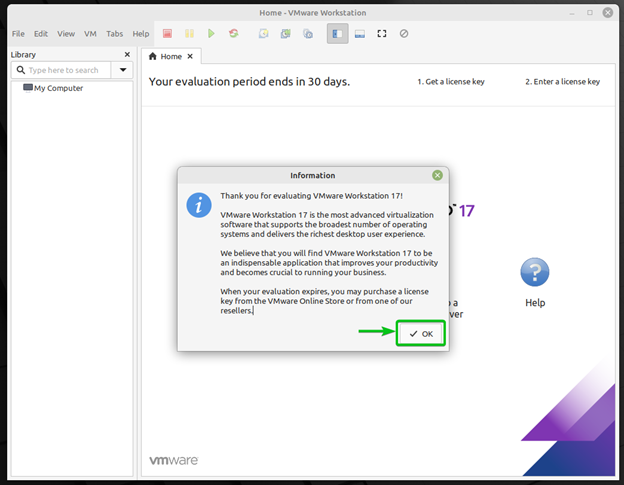
Task: Click the evaluation period ends message
Action: pos(250,82)
